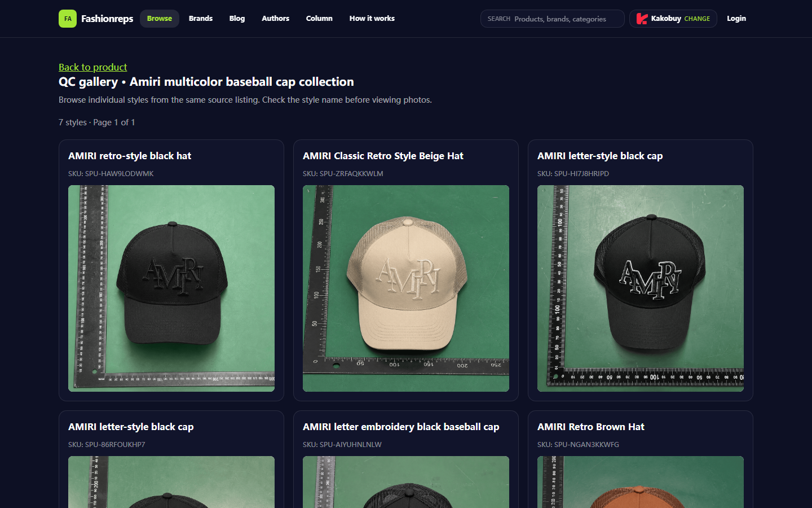Click the AMIRI Retro Brown Hat title
Image resolution: width=812 pixels, height=508 pixels.
(x=591, y=427)
